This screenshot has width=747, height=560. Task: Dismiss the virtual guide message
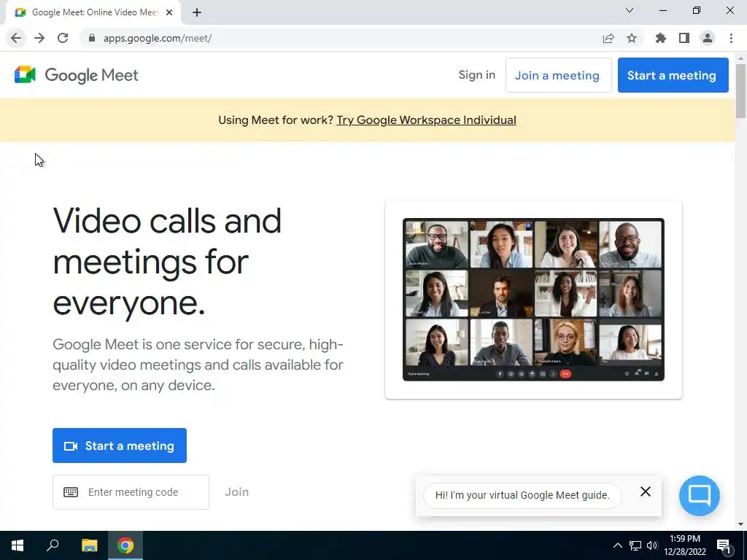point(646,491)
